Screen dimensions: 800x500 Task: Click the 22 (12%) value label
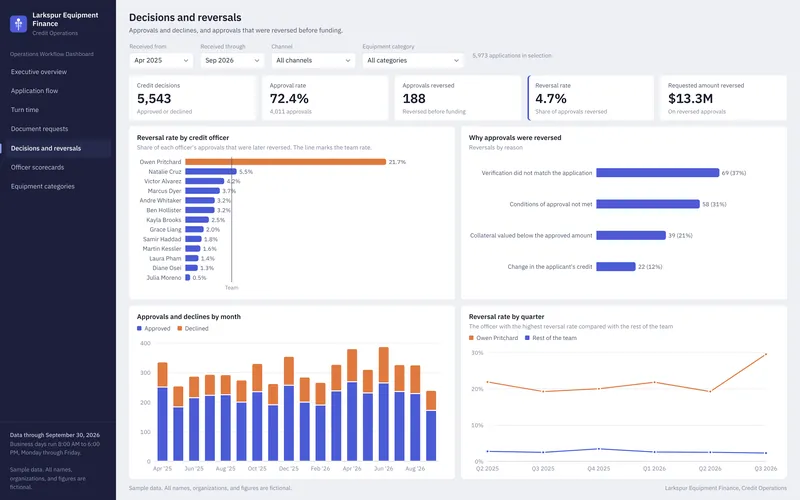[650, 266]
